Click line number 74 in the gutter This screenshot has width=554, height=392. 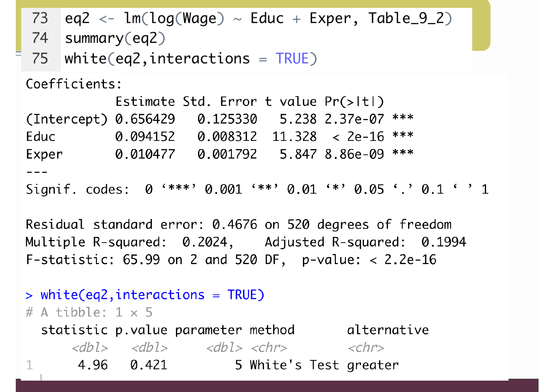point(40,38)
